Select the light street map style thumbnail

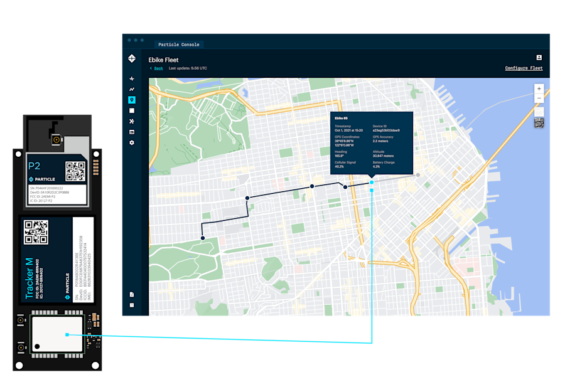point(539,112)
